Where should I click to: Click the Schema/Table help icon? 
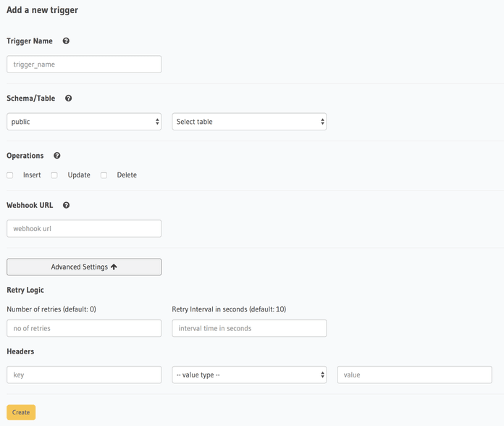(x=69, y=99)
